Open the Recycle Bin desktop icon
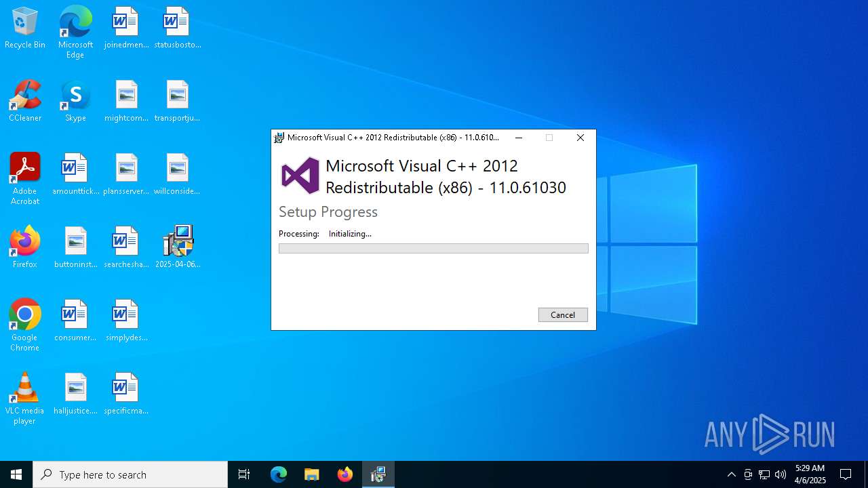This screenshot has height=488, width=868. point(25,28)
